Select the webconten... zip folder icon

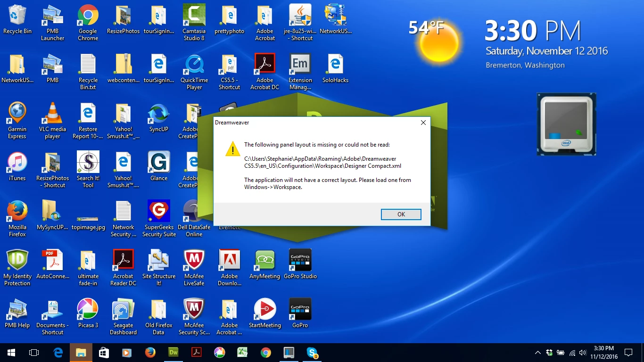coord(124,69)
